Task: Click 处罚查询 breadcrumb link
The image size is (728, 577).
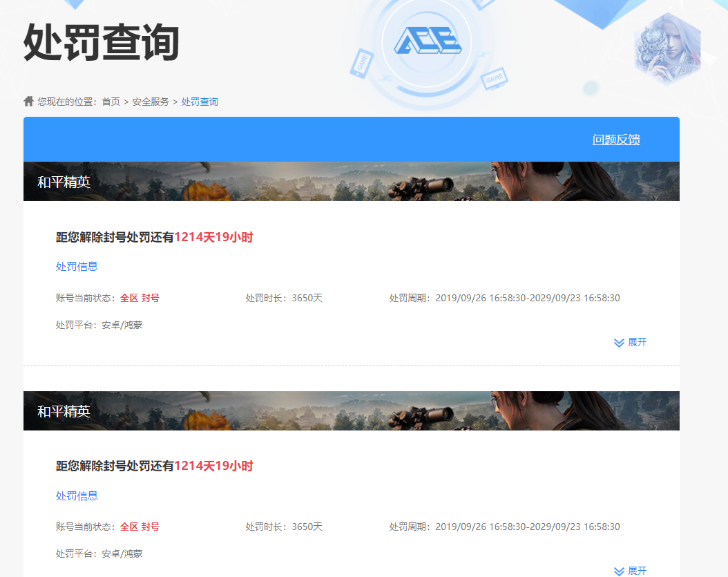Action: [199, 102]
